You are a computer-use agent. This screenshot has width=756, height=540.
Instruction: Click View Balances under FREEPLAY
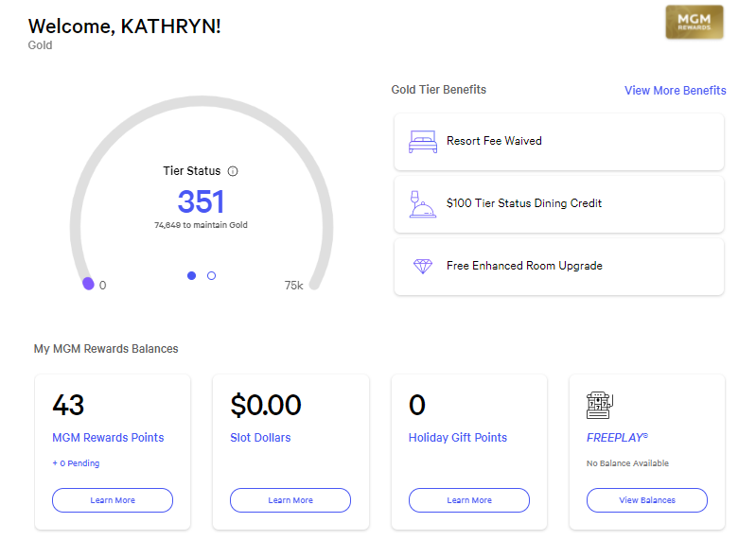point(647,500)
